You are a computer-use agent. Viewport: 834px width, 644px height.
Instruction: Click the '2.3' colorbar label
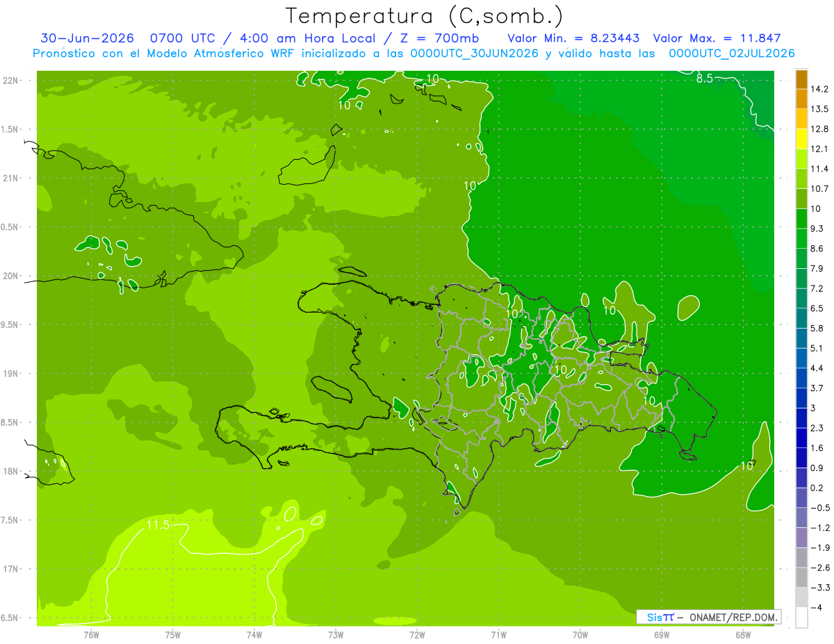pos(818,428)
